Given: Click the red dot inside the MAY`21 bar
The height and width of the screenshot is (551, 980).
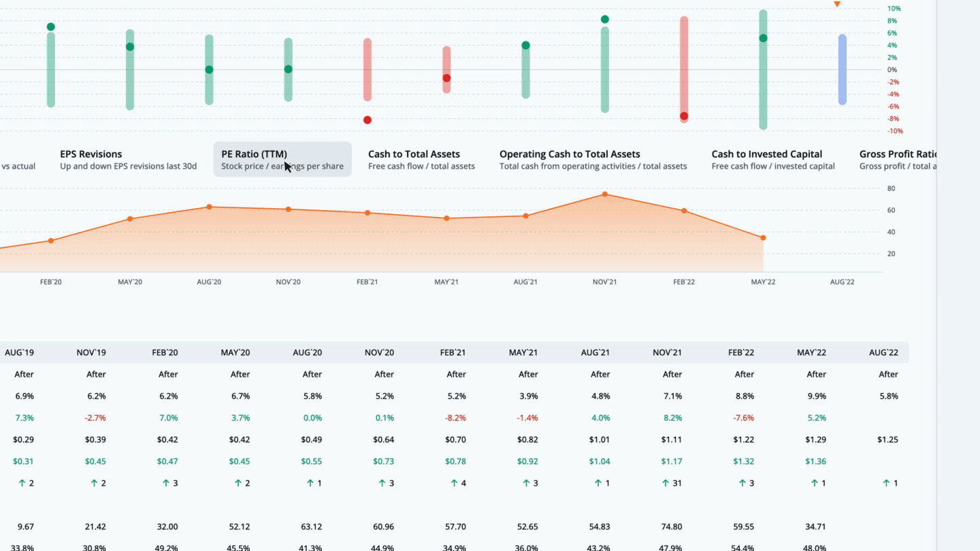Looking at the screenshot, I should pyautogui.click(x=446, y=78).
